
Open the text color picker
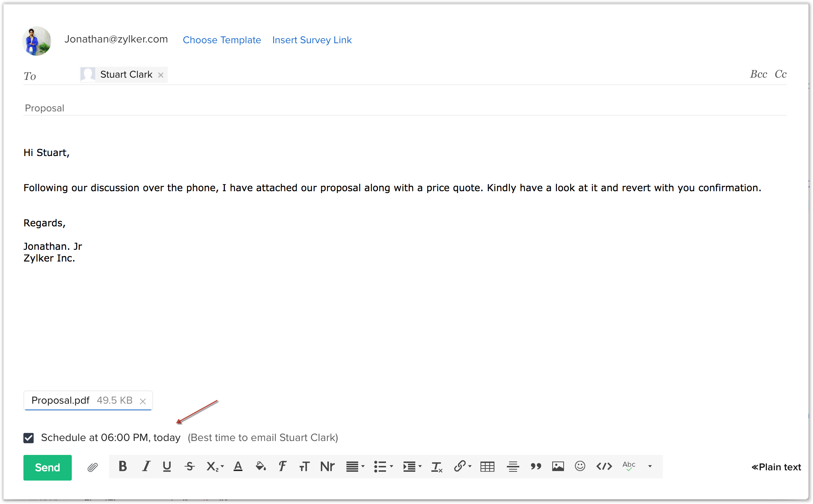(238, 466)
